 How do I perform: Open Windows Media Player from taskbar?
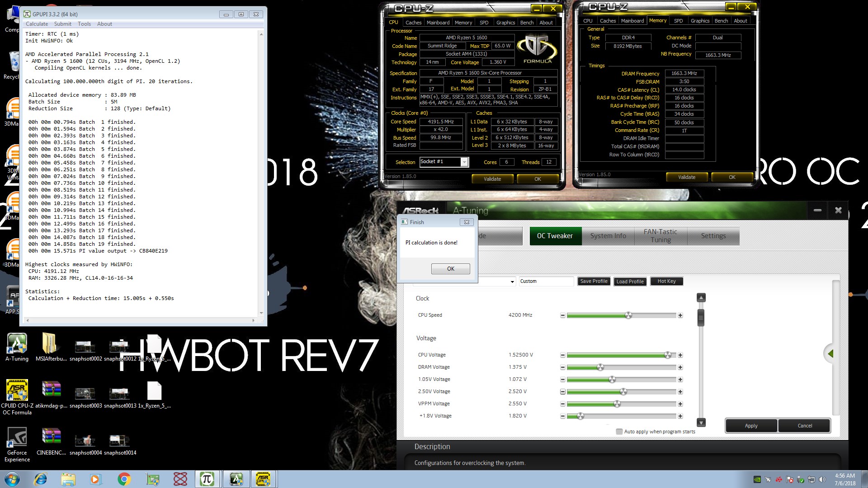pos(95,479)
